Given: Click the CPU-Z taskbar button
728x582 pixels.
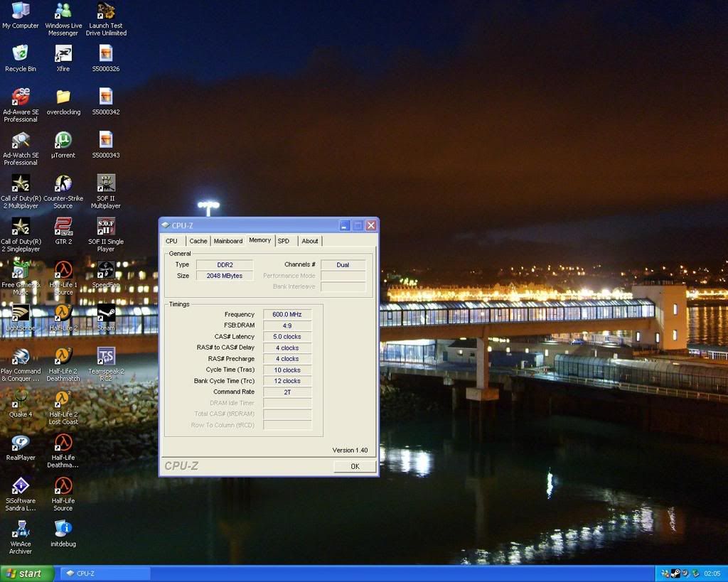Looking at the screenshot, I should (105, 573).
